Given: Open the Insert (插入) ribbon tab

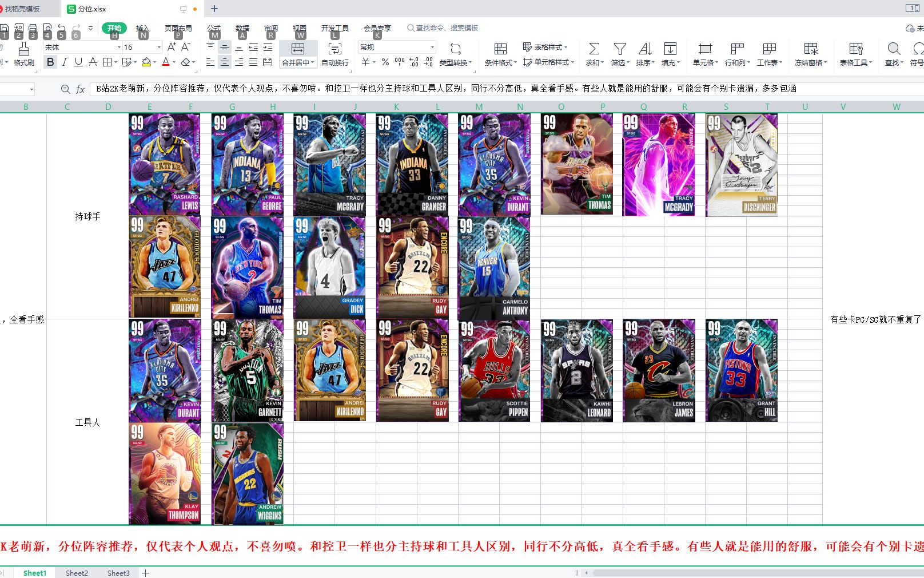Looking at the screenshot, I should coord(142,28).
